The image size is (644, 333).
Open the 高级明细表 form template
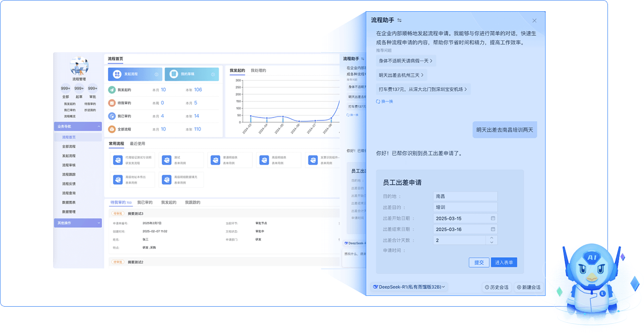tap(277, 160)
